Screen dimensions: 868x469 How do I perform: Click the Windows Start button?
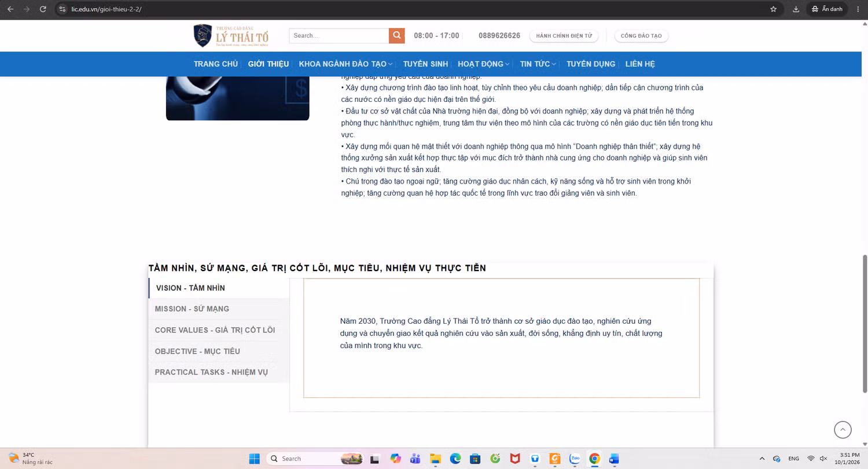(x=254, y=459)
